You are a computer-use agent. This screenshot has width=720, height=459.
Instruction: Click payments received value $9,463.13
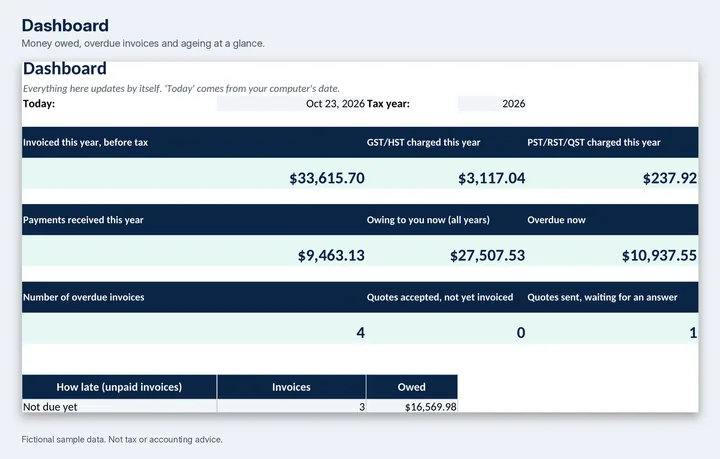(x=331, y=255)
